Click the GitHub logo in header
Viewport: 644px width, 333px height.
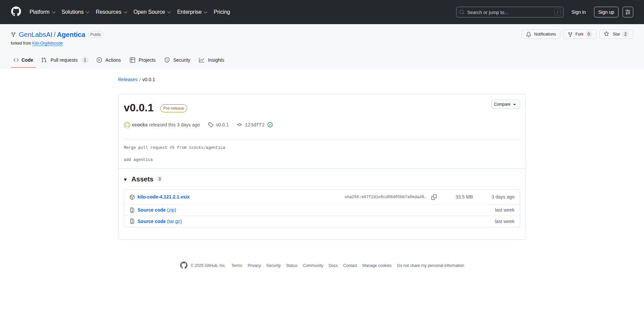(16, 12)
